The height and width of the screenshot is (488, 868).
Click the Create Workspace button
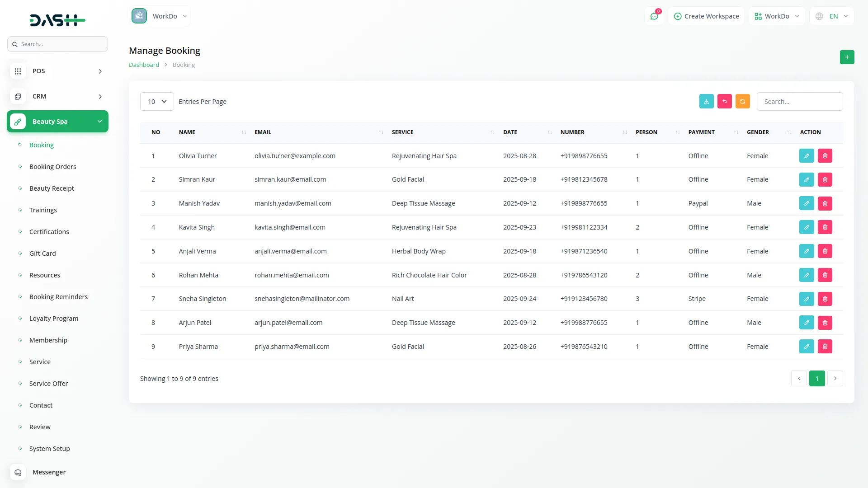pos(706,16)
